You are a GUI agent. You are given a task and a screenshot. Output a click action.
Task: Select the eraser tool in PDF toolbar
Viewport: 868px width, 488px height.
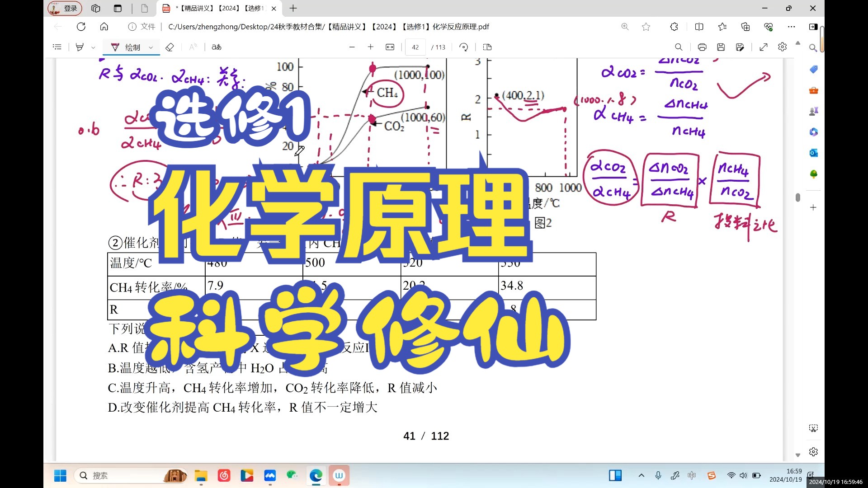point(170,47)
